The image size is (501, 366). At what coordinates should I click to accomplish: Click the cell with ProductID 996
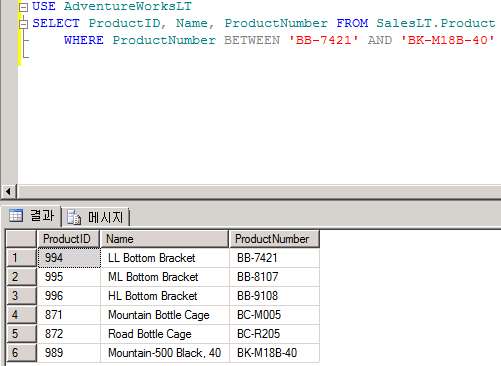point(69,296)
